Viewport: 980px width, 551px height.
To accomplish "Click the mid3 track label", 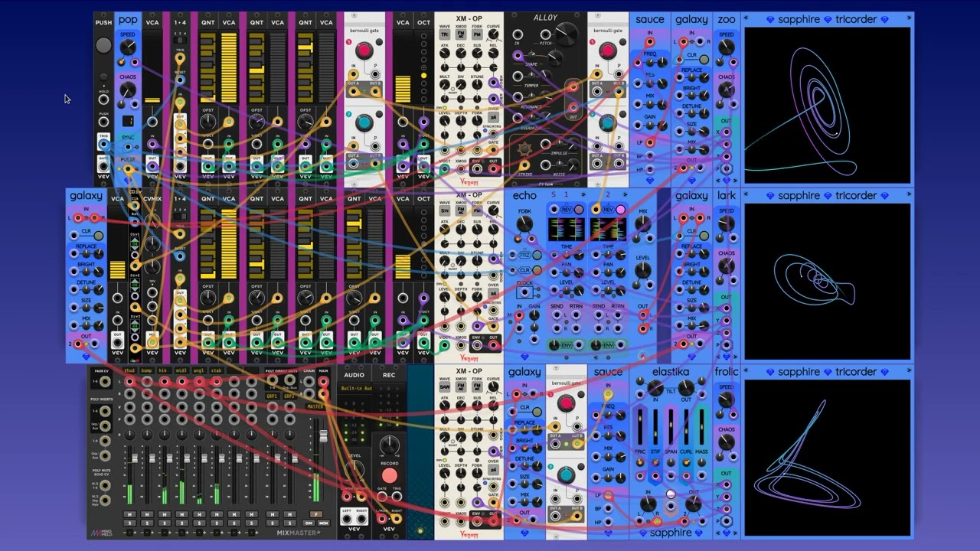I will (x=181, y=370).
